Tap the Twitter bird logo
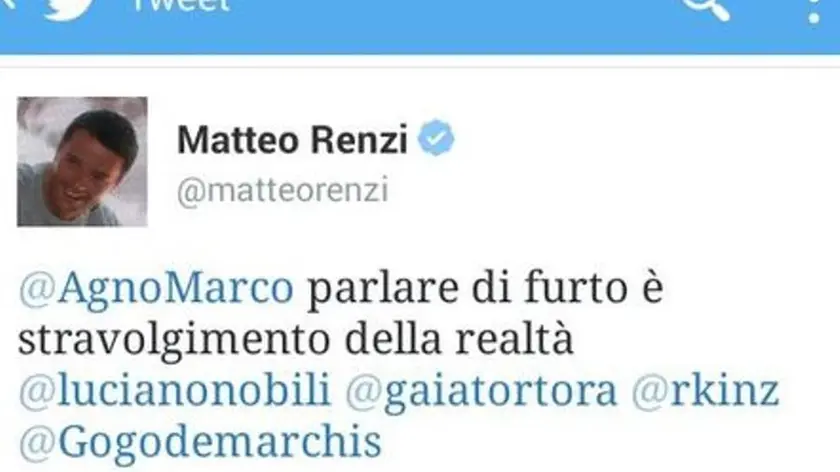This screenshot has height=472, width=840. click(x=69, y=9)
